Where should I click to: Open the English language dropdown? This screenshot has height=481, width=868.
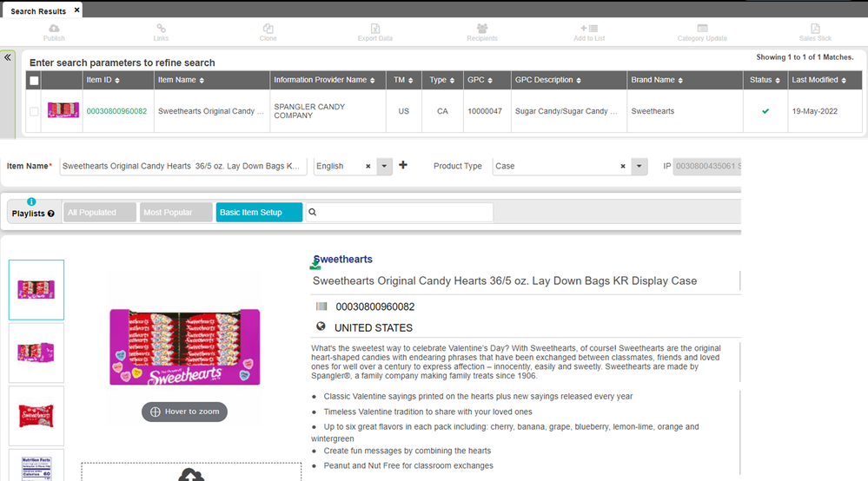pos(384,167)
